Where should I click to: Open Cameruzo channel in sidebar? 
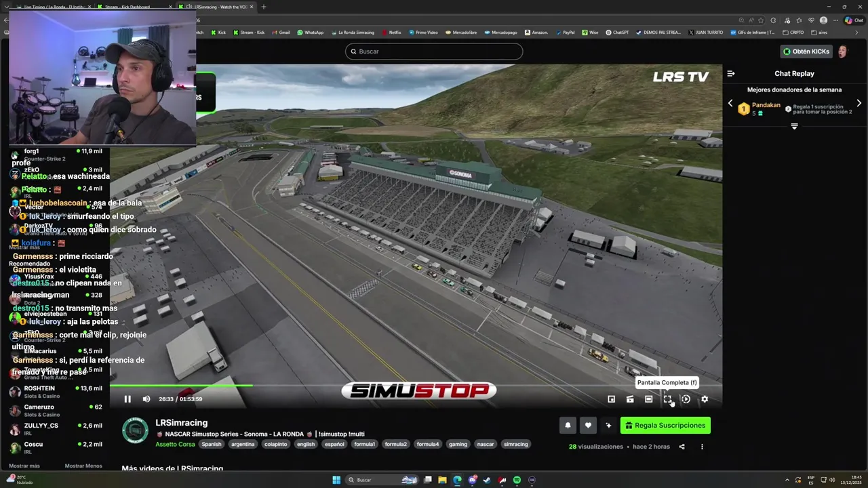pyautogui.click(x=56, y=411)
